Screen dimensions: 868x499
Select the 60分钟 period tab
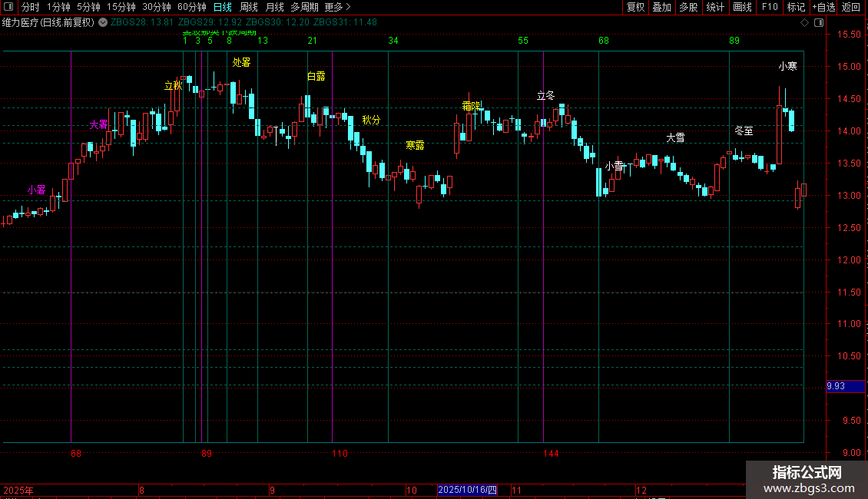(191, 7)
